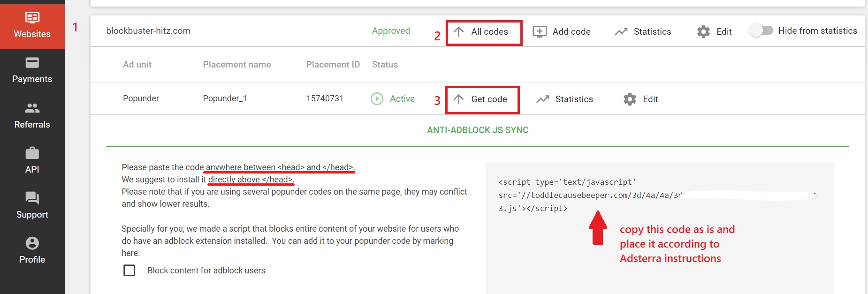Collapse the All codes list

(x=483, y=32)
